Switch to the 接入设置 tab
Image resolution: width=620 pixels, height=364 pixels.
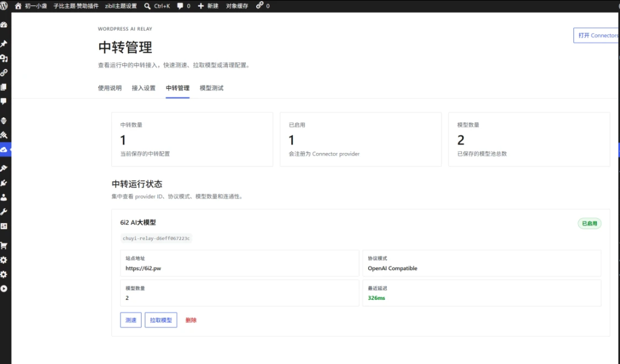(x=143, y=88)
